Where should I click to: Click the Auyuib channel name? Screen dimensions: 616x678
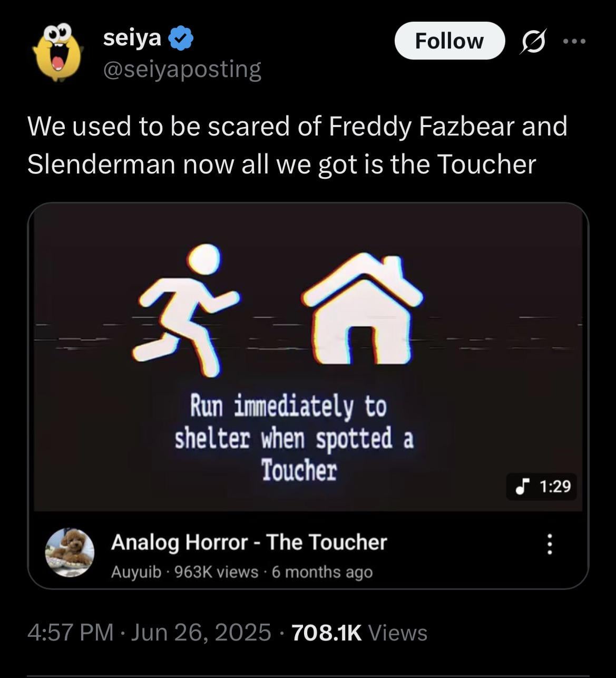(136, 572)
